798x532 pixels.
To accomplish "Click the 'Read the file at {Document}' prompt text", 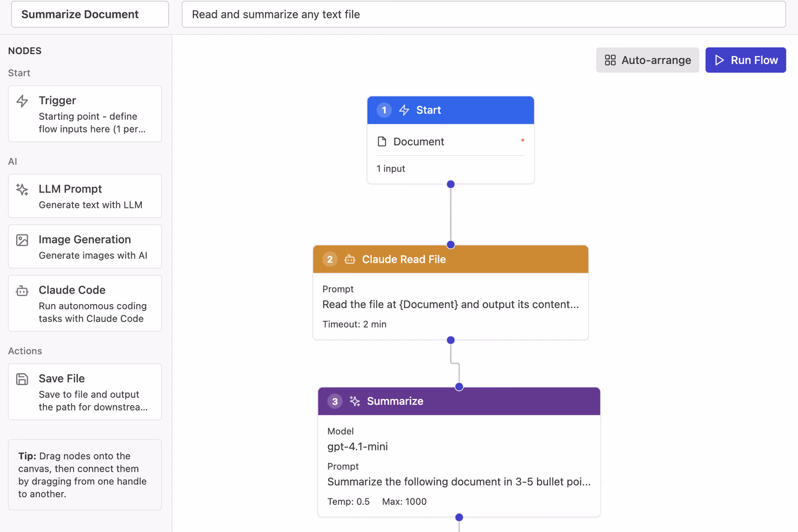I will (451, 304).
